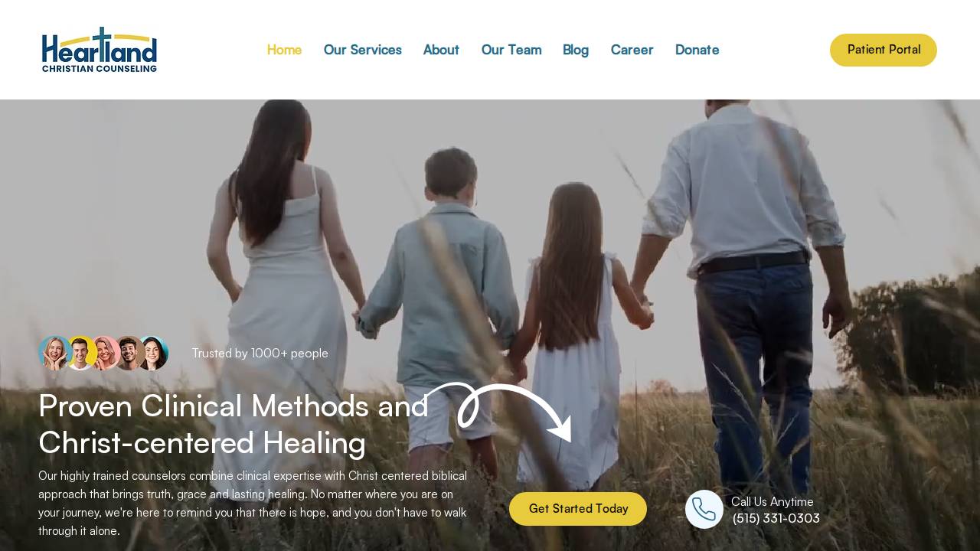This screenshot has width=980, height=551.
Task: Click the Get Started Today button
Action: pos(578,509)
